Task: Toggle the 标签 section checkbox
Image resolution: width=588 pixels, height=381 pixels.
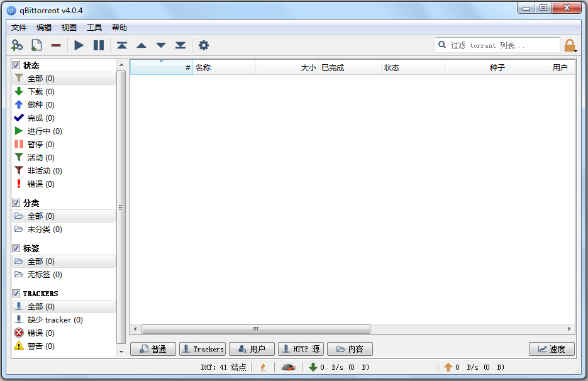Action: tap(16, 248)
